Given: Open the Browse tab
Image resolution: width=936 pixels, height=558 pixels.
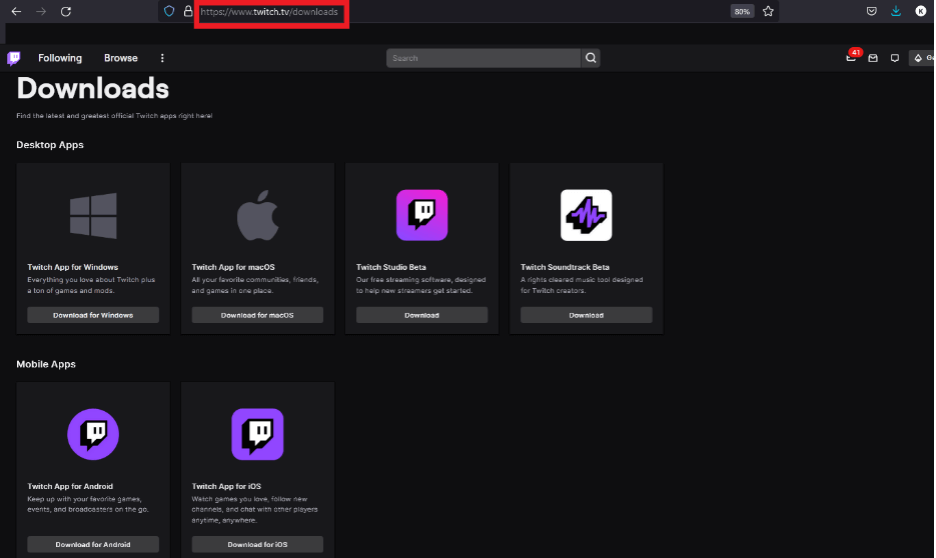Looking at the screenshot, I should click(x=121, y=58).
